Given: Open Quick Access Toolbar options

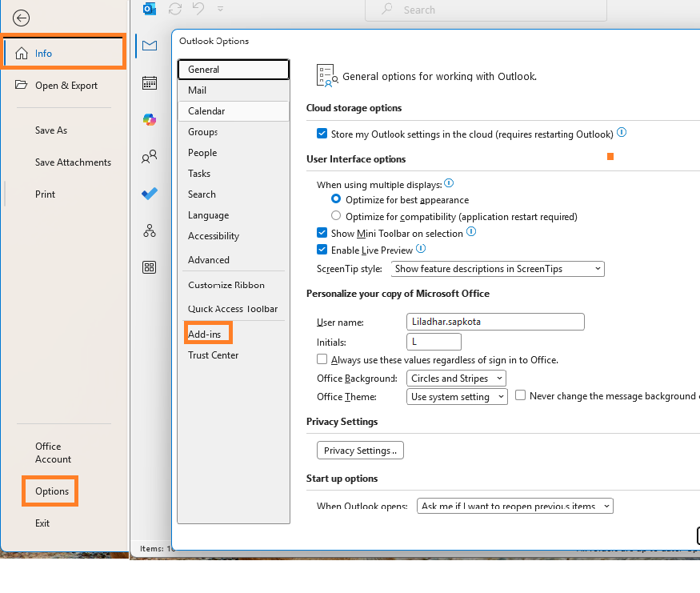Looking at the screenshot, I should 234,309.
